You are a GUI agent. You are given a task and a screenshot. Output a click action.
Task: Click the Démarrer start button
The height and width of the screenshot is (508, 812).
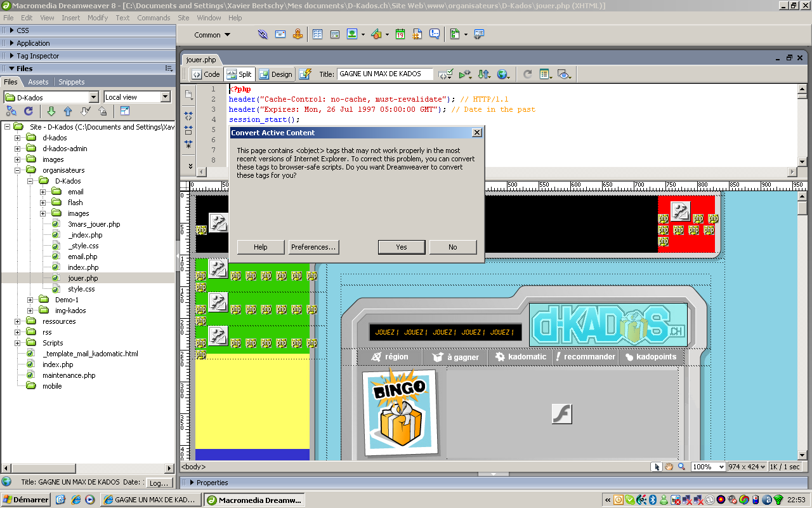click(26, 500)
